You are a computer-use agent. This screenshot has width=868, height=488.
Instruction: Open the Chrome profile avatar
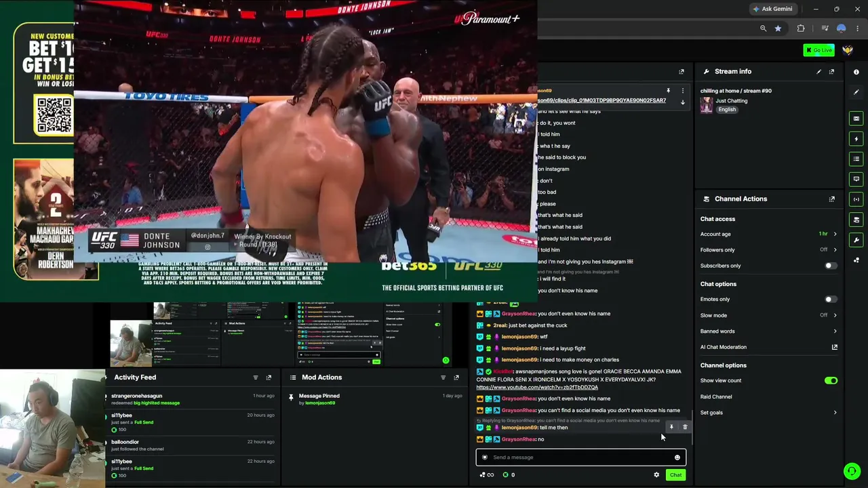842,28
